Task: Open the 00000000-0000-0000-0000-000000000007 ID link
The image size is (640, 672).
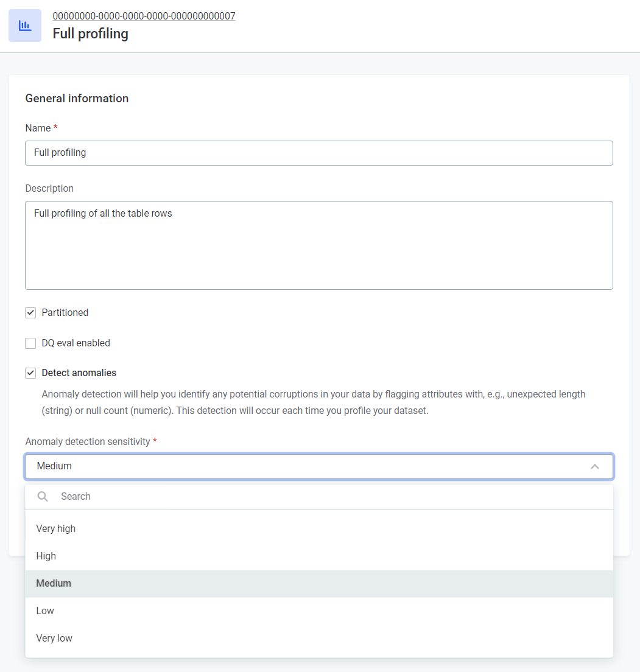Action: (x=144, y=16)
